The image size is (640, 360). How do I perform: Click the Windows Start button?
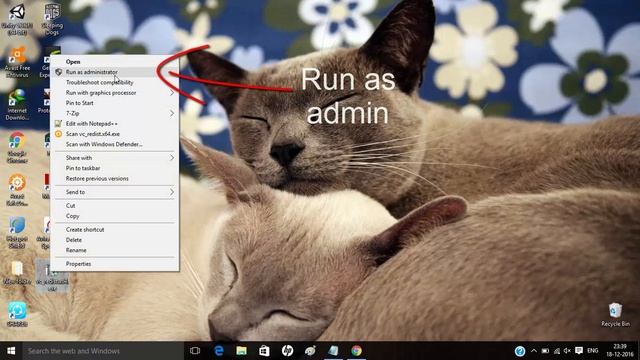[11, 351]
